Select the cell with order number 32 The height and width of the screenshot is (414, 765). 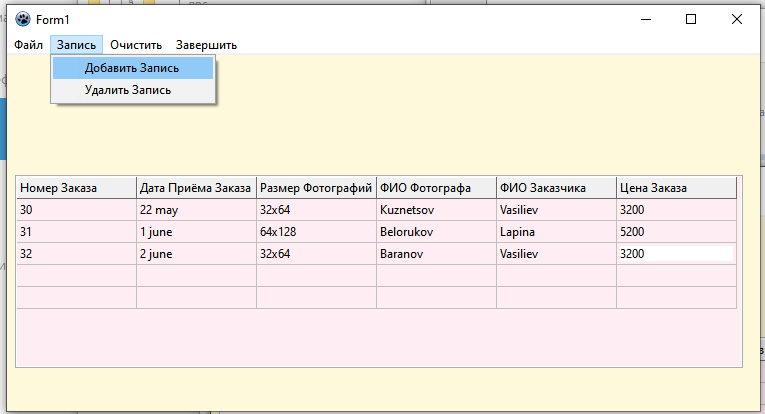(77, 254)
